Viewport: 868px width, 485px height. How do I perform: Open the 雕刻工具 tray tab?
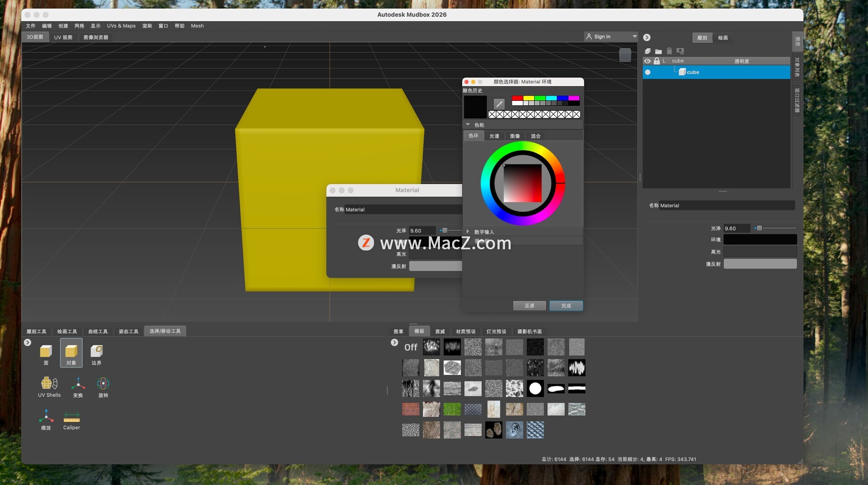(x=37, y=331)
